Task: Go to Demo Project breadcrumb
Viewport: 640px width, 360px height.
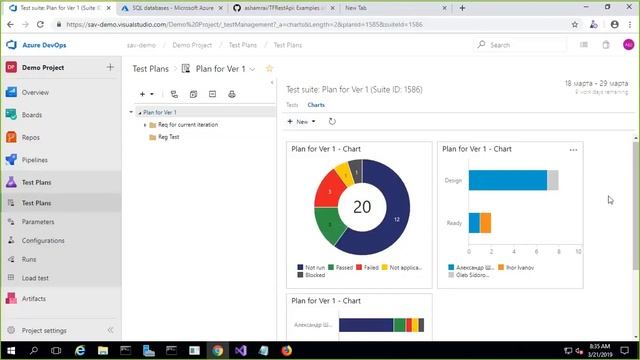Action: coord(192,45)
